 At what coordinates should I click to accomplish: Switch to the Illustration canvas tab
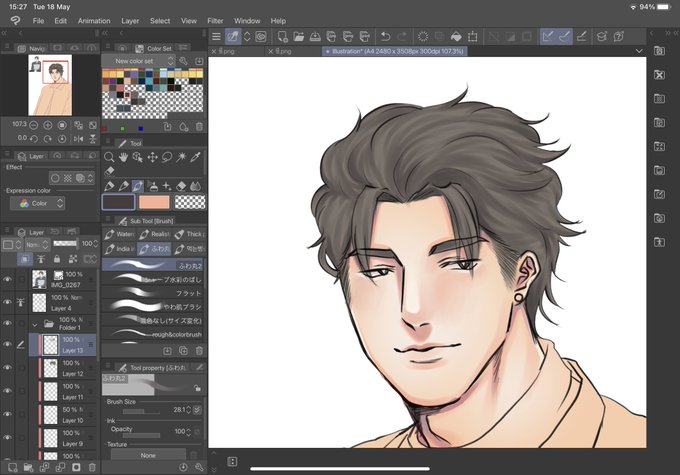[395, 51]
